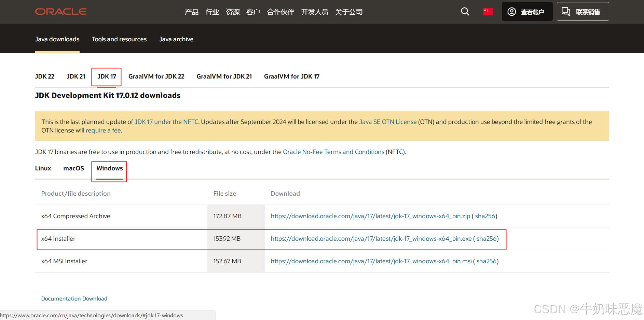Screen dimensions: 644x320
Task: Select the JDK 22 tab
Action: point(45,76)
